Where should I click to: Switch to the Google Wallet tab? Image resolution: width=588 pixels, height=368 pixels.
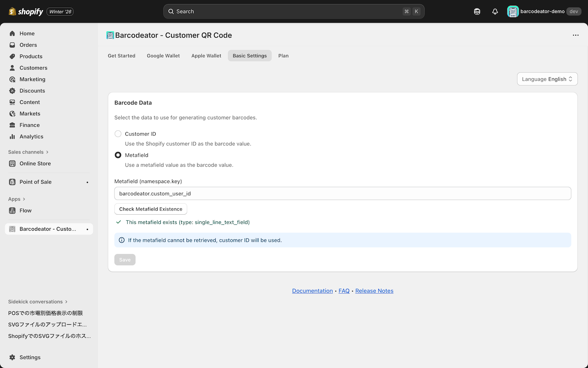click(163, 56)
